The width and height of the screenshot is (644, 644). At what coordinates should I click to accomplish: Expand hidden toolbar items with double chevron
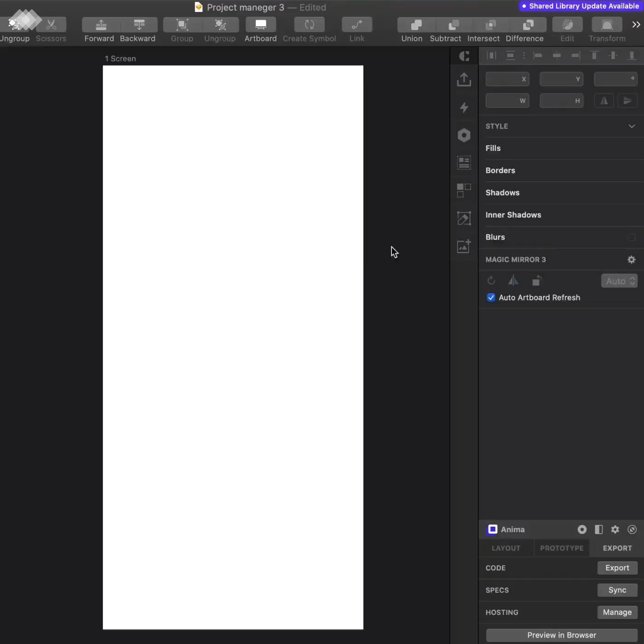pos(636,25)
